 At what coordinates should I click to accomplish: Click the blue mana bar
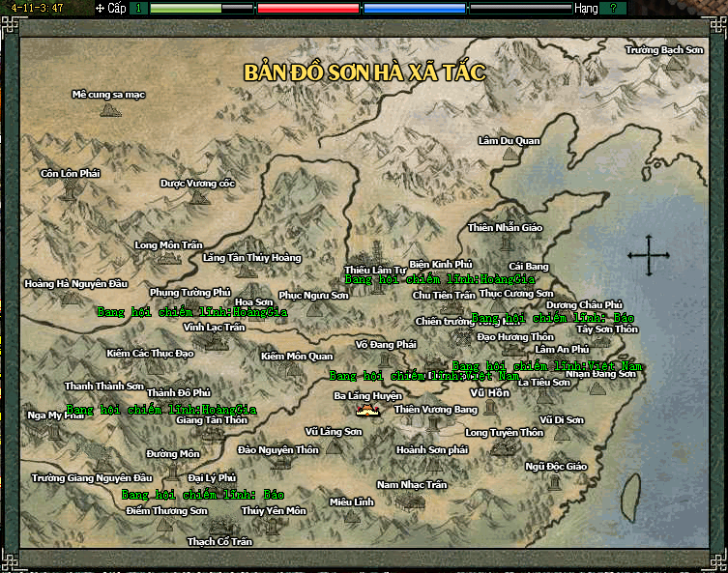(414, 8)
